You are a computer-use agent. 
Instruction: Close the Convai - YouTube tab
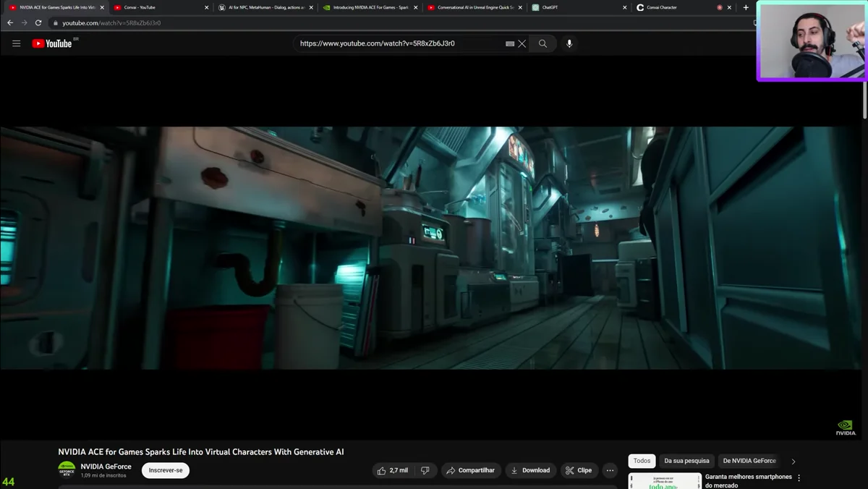click(206, 7)
